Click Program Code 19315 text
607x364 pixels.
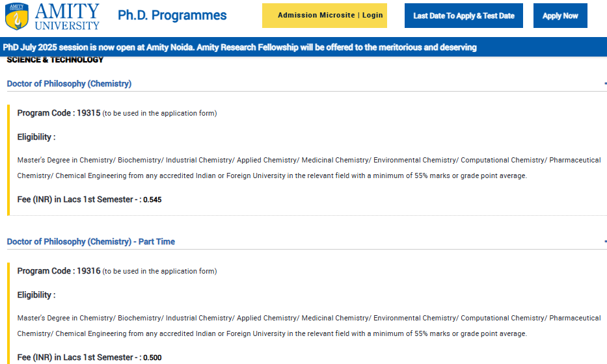click(59, 113)
